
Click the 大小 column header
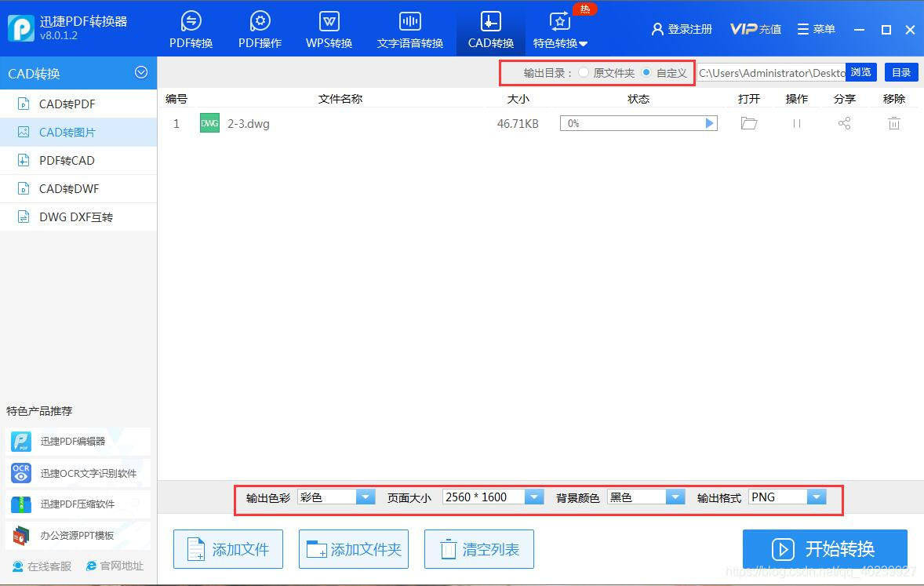(x=518, y=99)
